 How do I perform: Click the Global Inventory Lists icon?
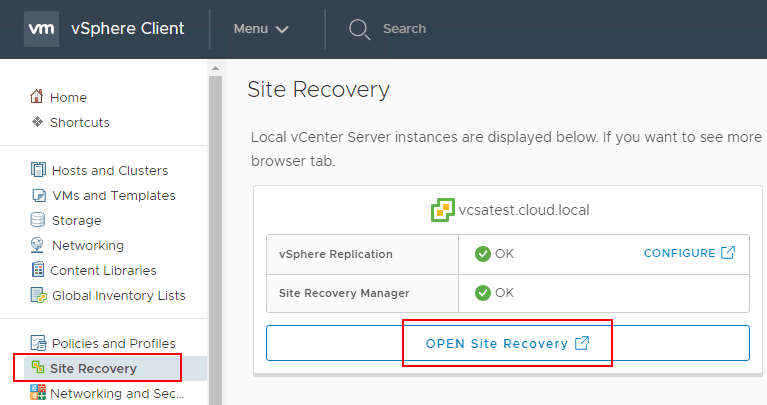point(38,295)
